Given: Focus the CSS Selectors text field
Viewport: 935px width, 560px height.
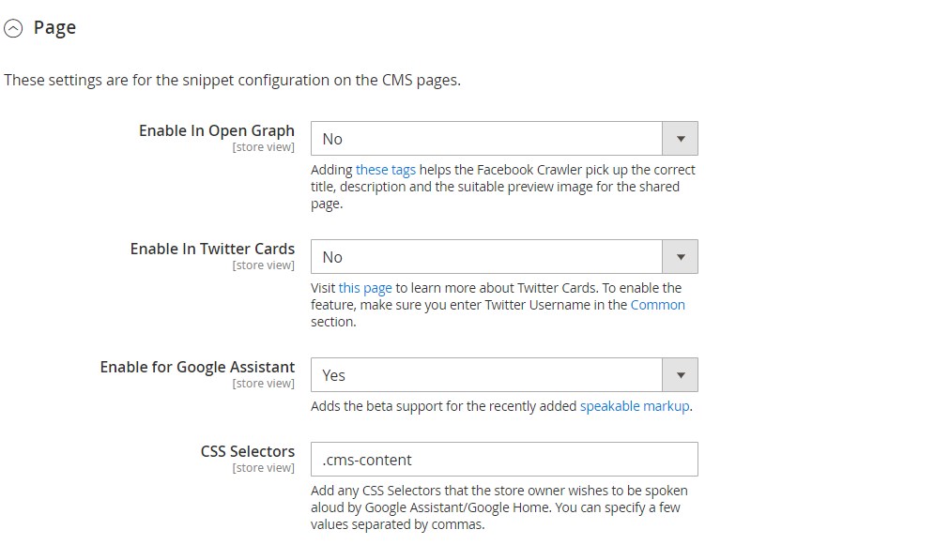Looking at the screenshot, I should (504, 460).
